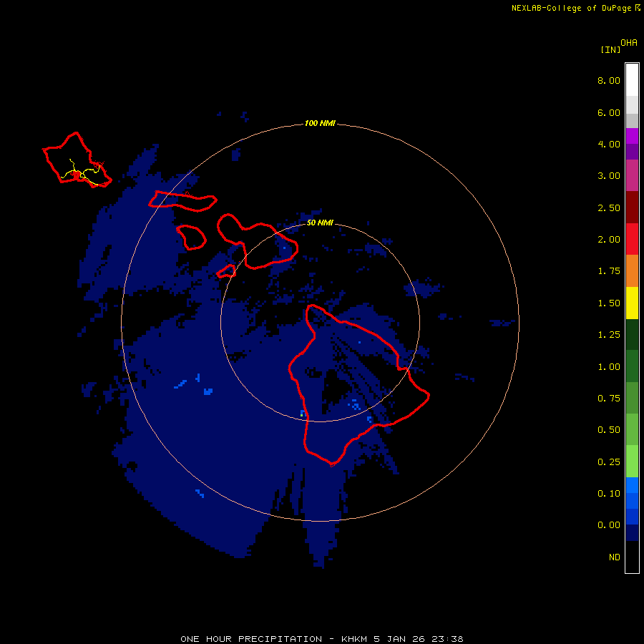Pick the white swatch in the color scale
The height and width of the screenshot is (644, 644).
[x=632, y=80]
